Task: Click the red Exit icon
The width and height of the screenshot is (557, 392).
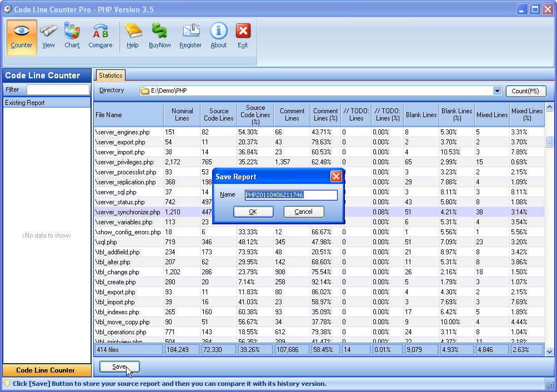Action: (243, 37)
